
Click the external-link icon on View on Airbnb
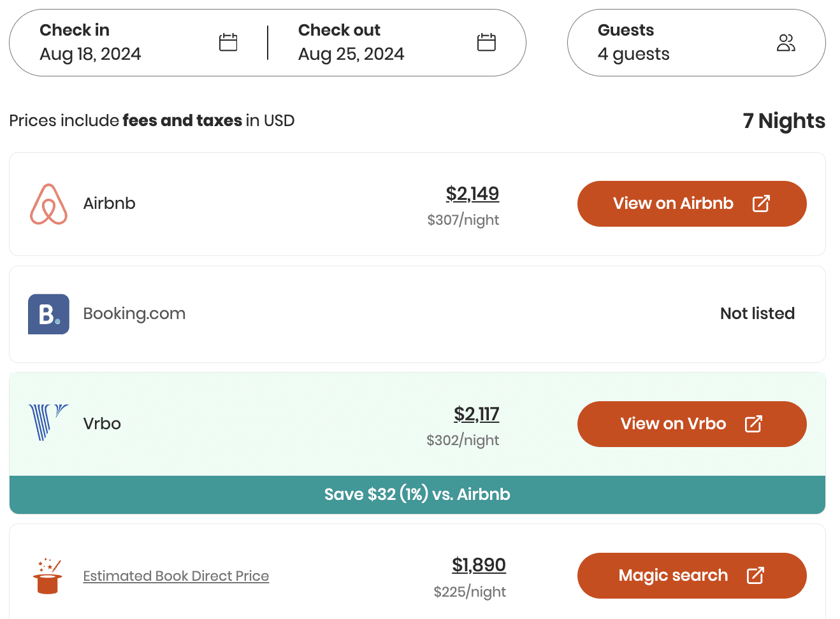(761, 203)
